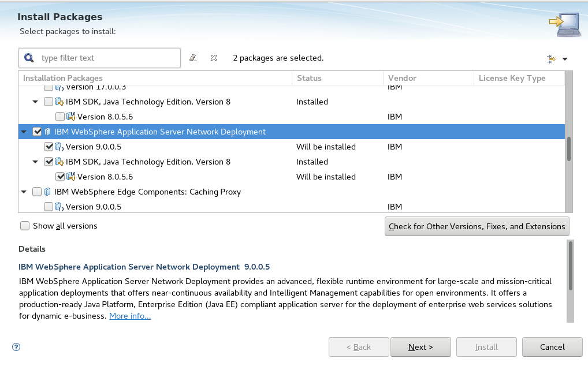This screenshot has width=588, height=366.
Task: Click the search magnifier icon in filter box
Action: (29, 58)
